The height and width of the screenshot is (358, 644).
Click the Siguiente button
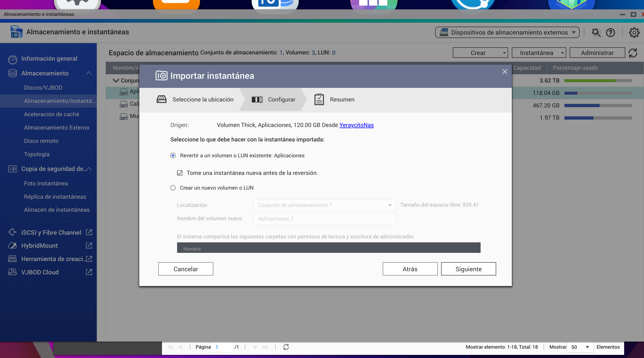[468, 269]
